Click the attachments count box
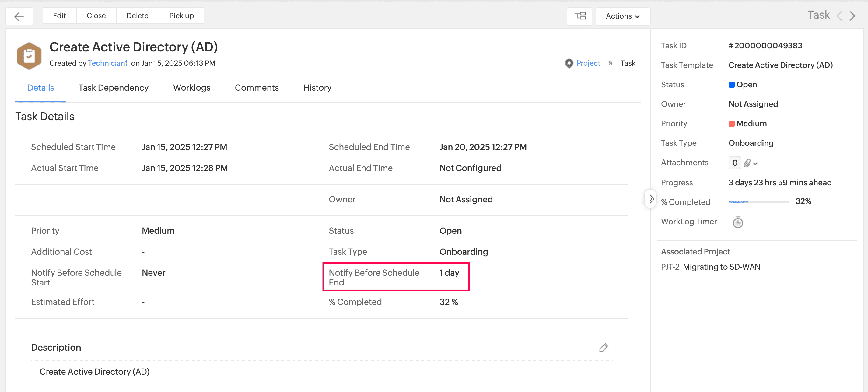 pyautogui.click(x=735, y=163)
